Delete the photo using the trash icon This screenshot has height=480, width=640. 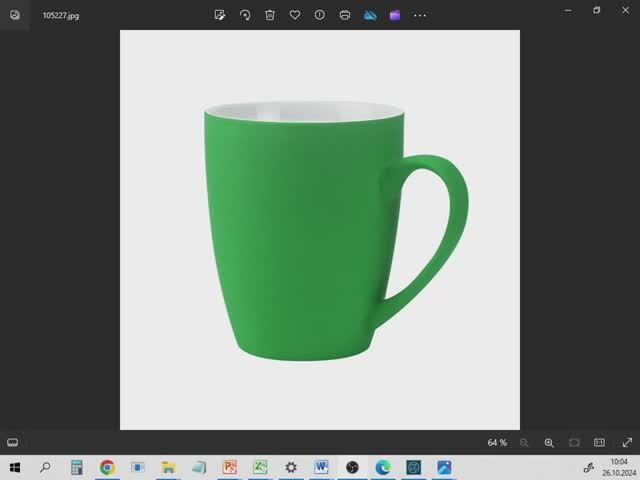pyautogui.click(x=270, y=15)
